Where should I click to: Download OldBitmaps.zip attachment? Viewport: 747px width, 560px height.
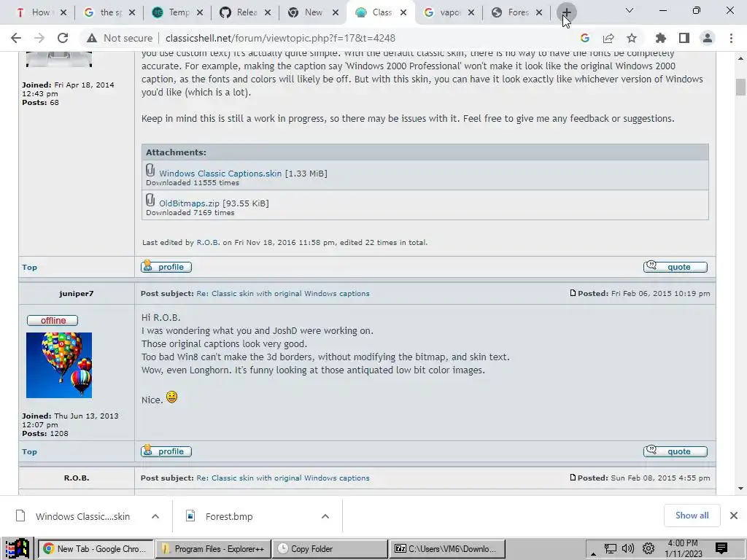[189, 204]
